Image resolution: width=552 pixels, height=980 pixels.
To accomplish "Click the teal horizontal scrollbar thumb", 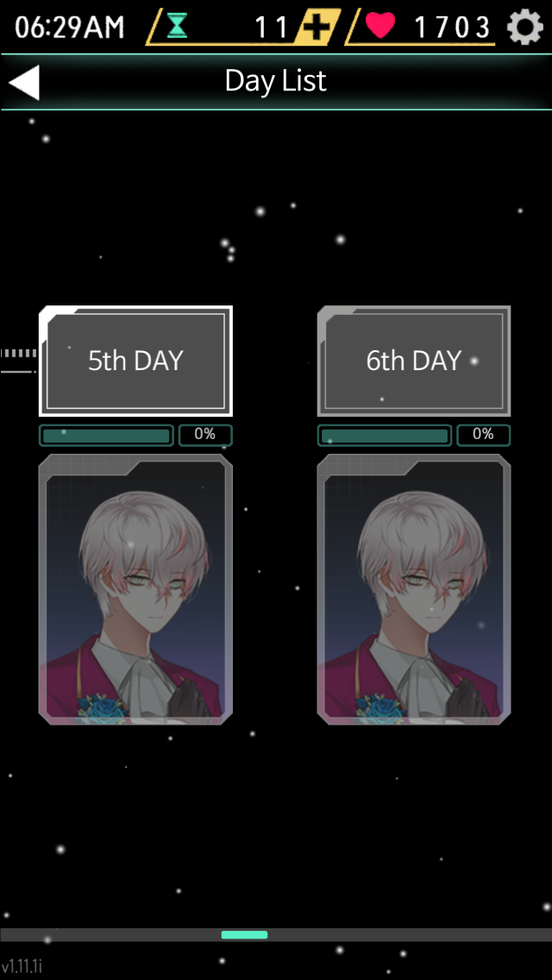I will (244, 935).
